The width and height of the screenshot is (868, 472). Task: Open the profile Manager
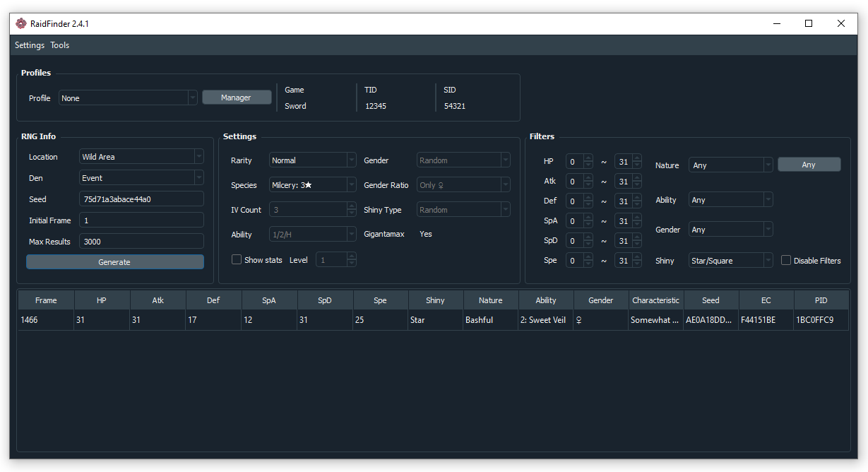pos(236,98)
